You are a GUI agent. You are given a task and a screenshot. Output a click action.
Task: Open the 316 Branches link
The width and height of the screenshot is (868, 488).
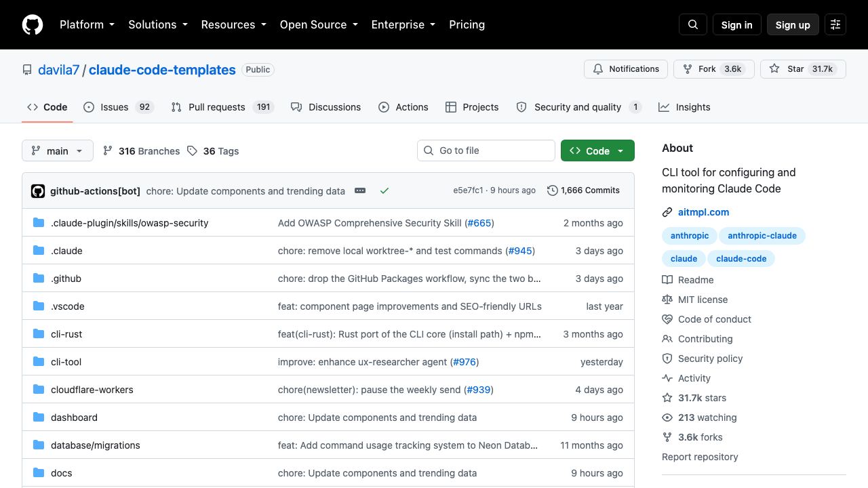click(x=141, y=151)
